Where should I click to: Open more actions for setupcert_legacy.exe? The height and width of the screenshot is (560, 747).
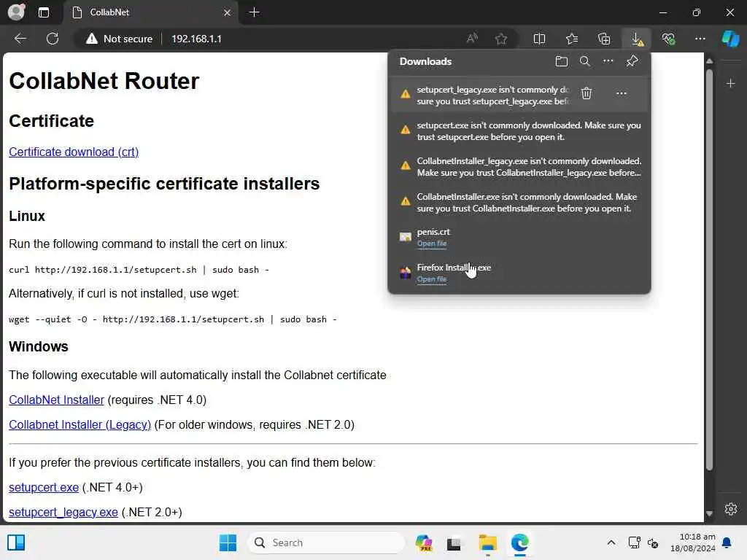pyautogui.click(x=622, y=93)
